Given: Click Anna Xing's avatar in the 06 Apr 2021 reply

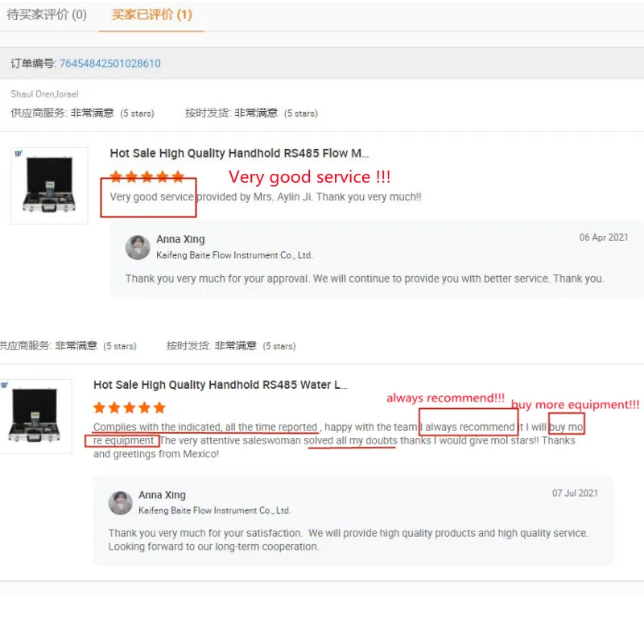Looking at the screenshot, I should point(138,247).
